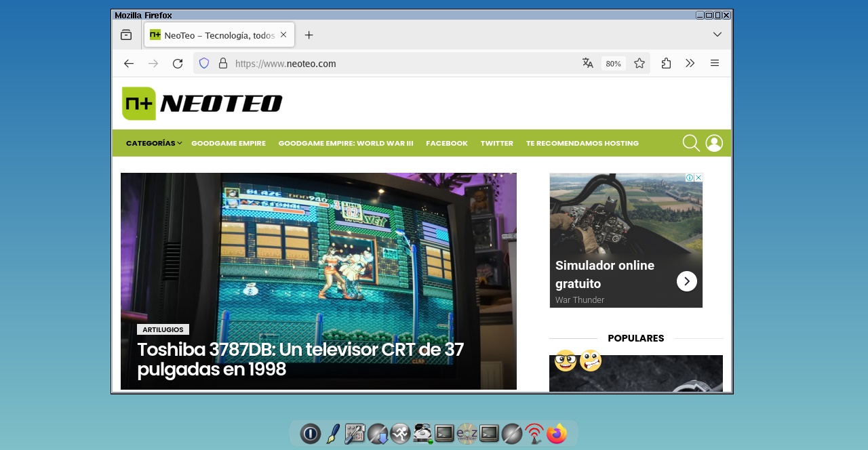Show more tools overflow chevrons
Viewport: 868px width, 450px height.
click(690, 63)
